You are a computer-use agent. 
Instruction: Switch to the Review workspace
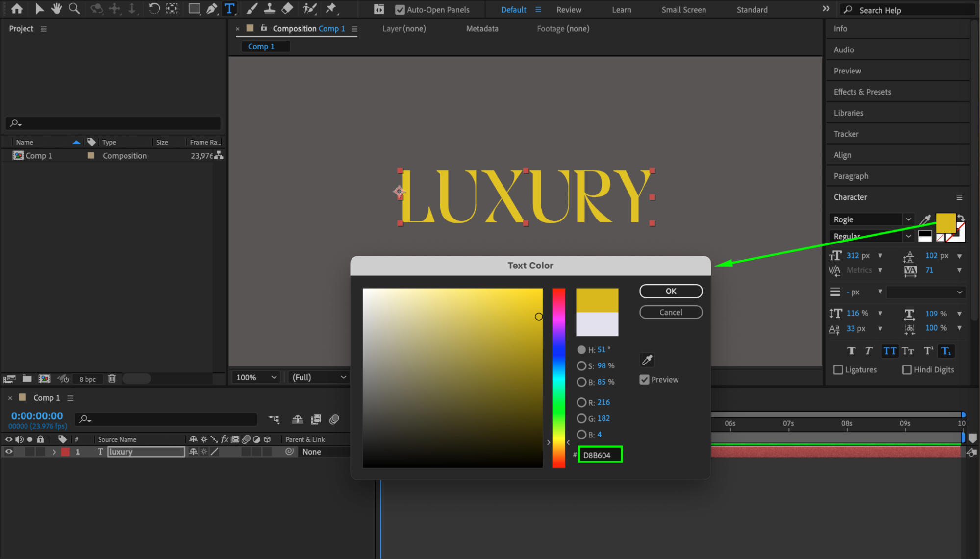(569, 10)
